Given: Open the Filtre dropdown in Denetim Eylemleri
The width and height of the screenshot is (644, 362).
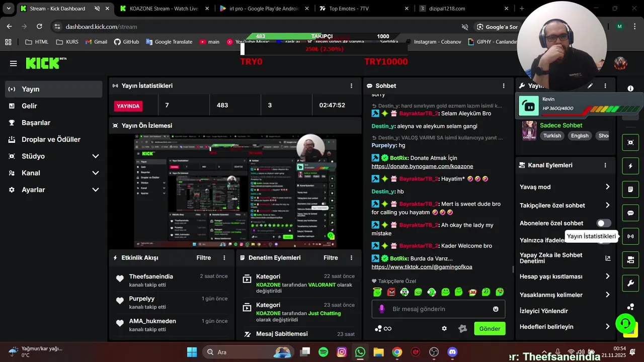Looking at the screenshot, I should click(x=331, y=258).
